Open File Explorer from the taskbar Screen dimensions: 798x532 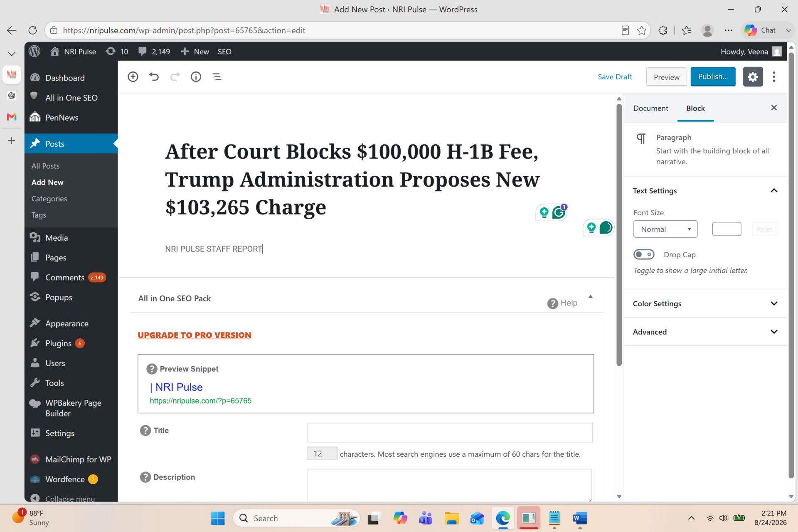451,518
